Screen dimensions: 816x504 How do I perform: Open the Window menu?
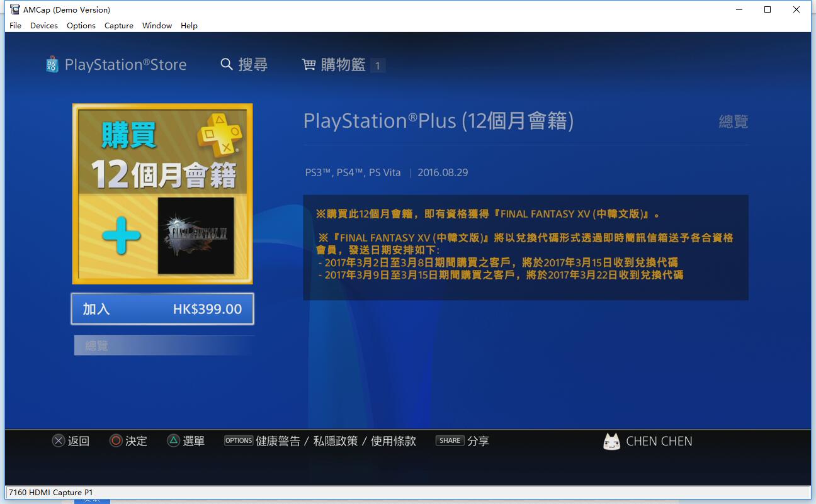click(x=157, y=26)
